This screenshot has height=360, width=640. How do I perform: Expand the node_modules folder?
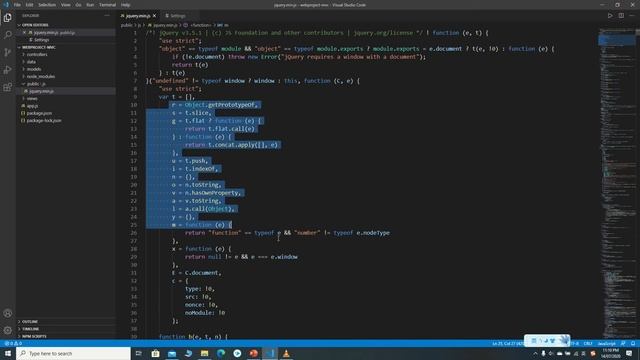40,76
